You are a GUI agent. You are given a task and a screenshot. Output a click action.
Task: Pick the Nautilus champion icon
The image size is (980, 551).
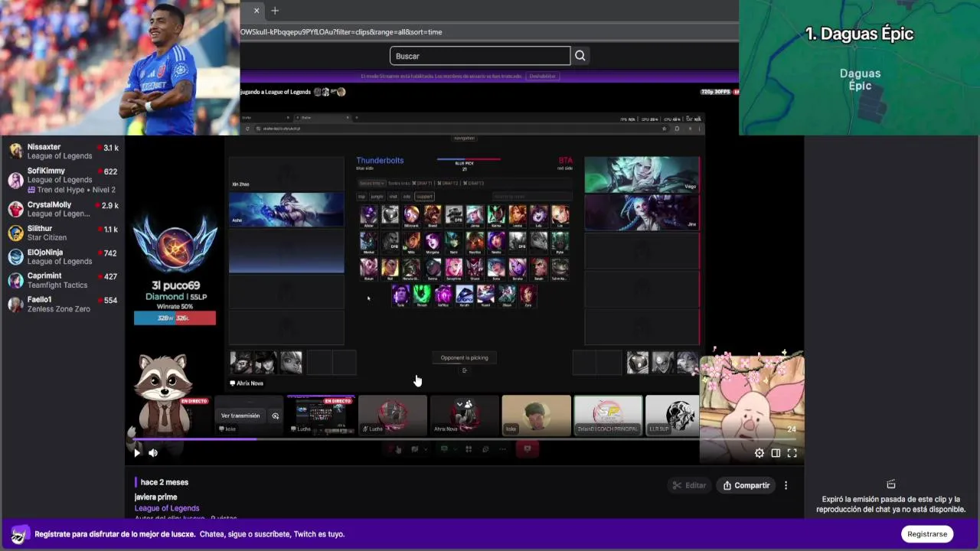pyautogui.click(x=475, y=242)
